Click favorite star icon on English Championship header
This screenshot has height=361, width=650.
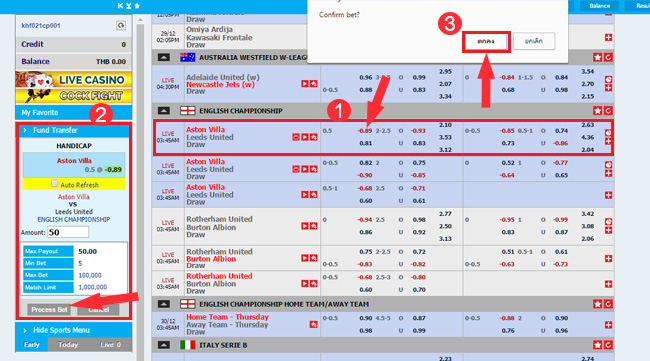[597, 111]
